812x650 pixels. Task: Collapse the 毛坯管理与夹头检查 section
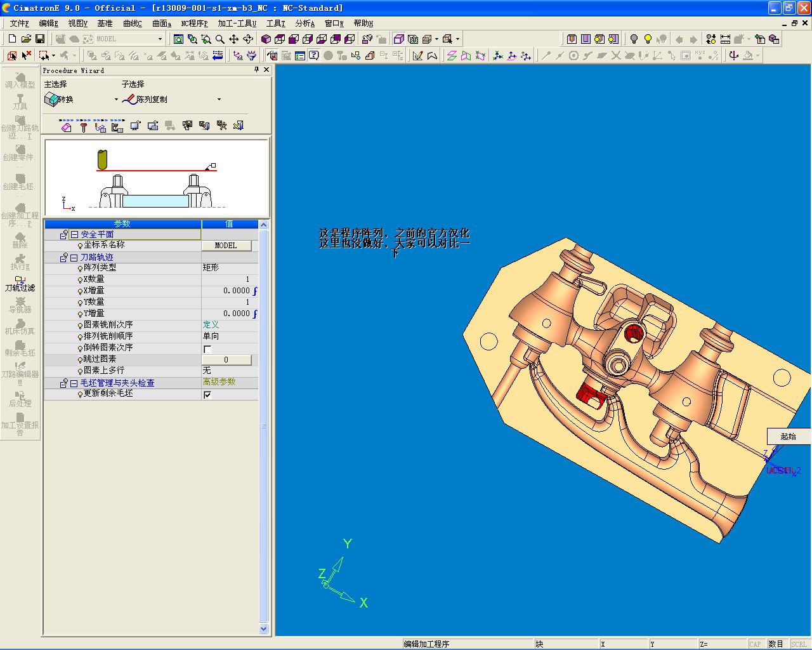tap(74, 383)
